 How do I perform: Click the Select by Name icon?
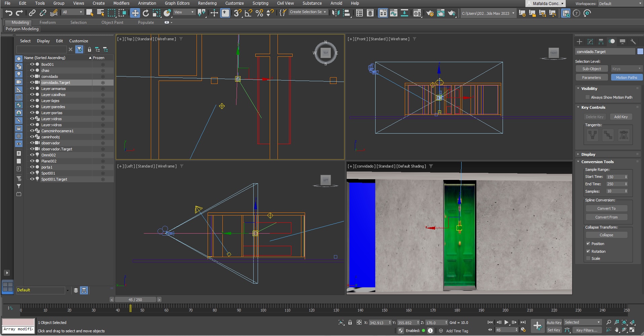click(100, 13)
